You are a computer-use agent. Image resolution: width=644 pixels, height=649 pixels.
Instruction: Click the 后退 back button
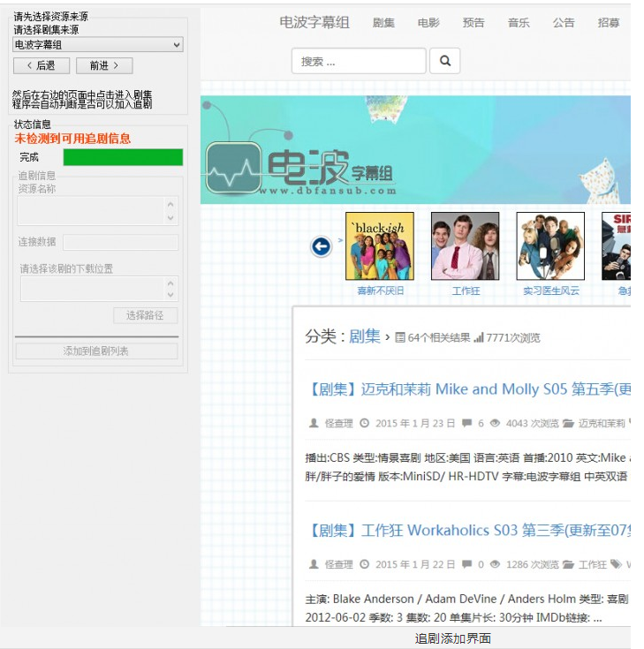point(42,65)
